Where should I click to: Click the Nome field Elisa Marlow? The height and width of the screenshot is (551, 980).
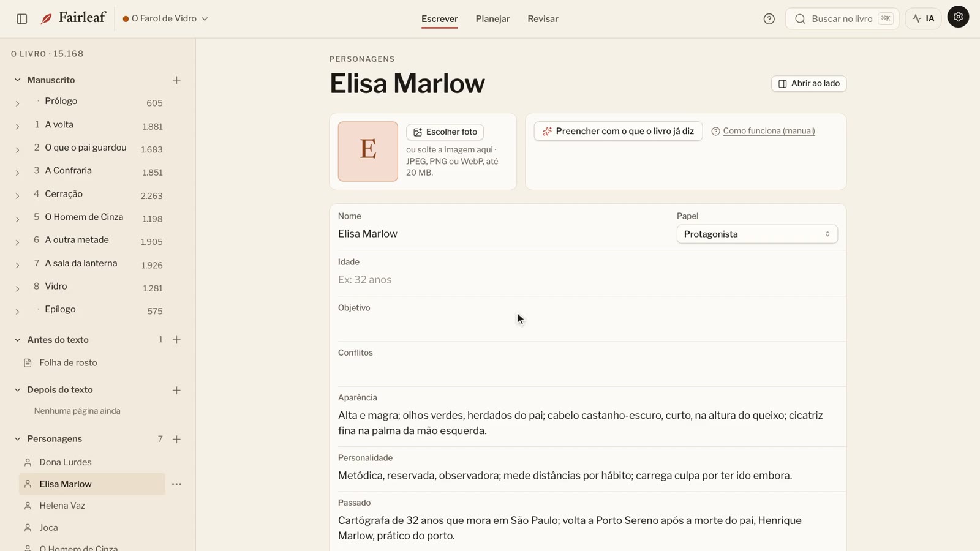502,234
